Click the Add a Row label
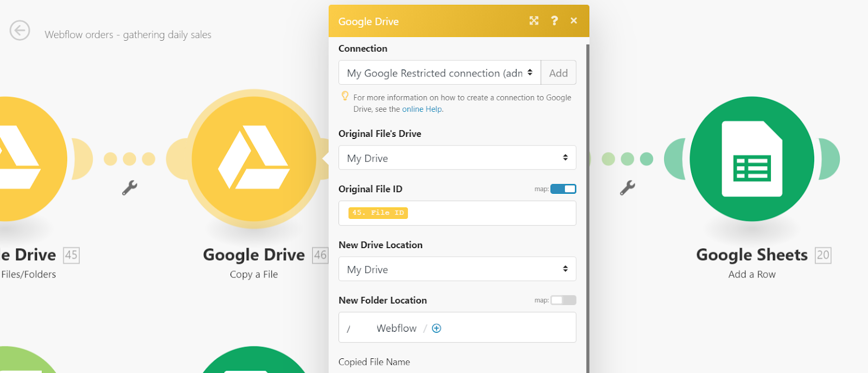 pyautogui.click(x=752, y=274)
